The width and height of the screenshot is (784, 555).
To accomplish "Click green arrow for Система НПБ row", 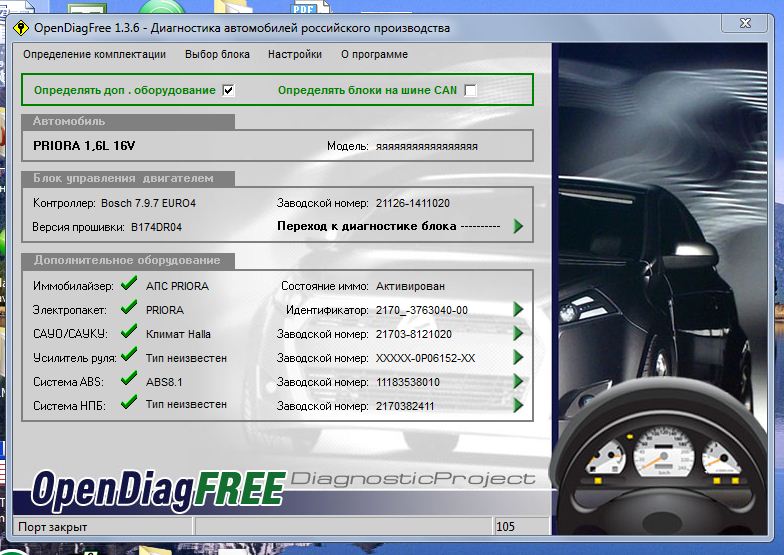I will [x=518, y=405].
